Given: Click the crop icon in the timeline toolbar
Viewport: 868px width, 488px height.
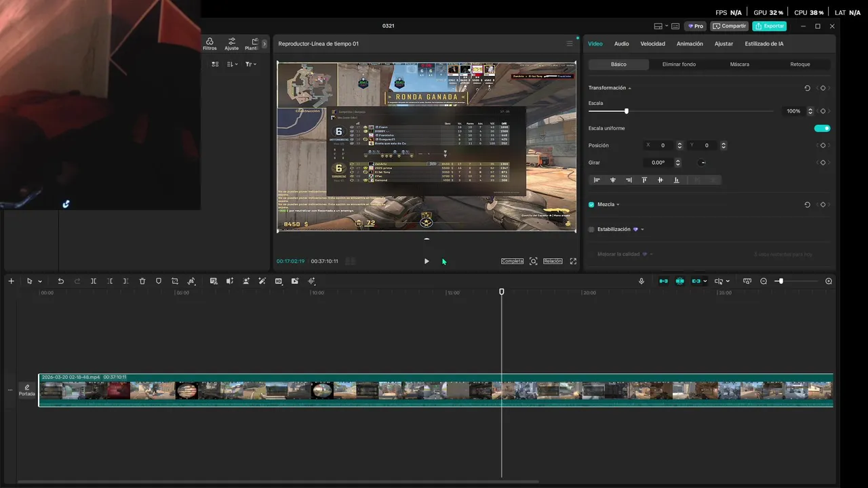Looking at the screenshot, I should point(175,281).
